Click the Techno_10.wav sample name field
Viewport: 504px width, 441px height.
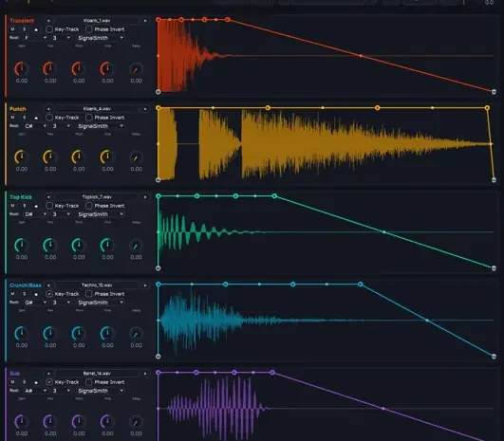tap(97, 285)
